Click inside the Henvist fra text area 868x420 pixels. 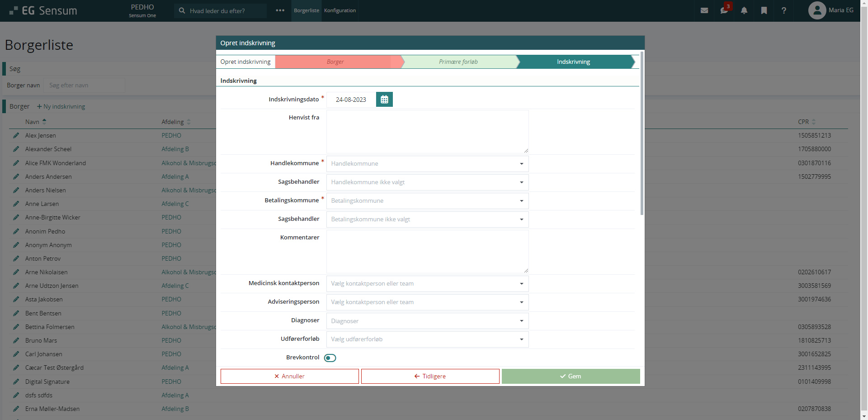pos(427,132)
